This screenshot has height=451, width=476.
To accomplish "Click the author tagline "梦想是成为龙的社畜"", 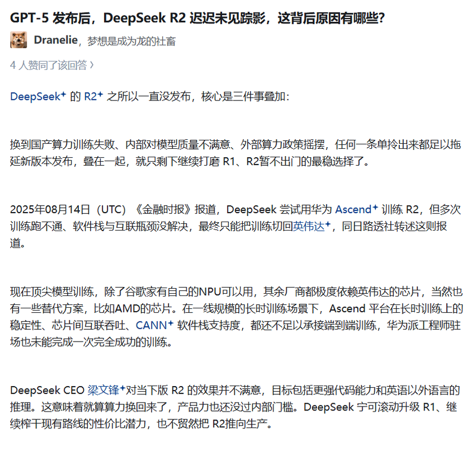I will (x=131, y=41).
